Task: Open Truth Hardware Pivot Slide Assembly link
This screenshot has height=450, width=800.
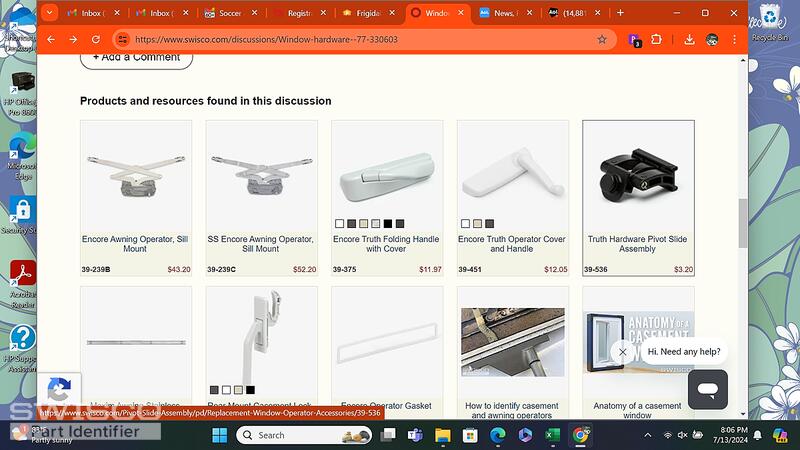Action: point(638,244)
